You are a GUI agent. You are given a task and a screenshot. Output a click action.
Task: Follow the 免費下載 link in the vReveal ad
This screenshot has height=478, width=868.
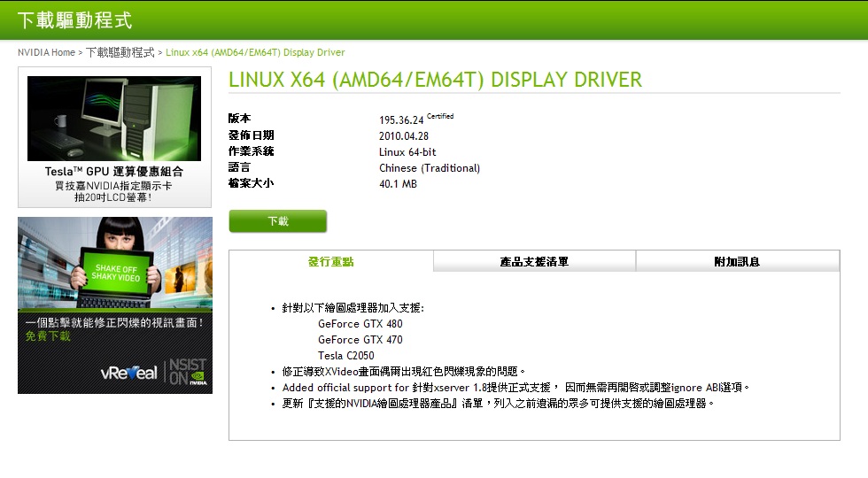48,336
